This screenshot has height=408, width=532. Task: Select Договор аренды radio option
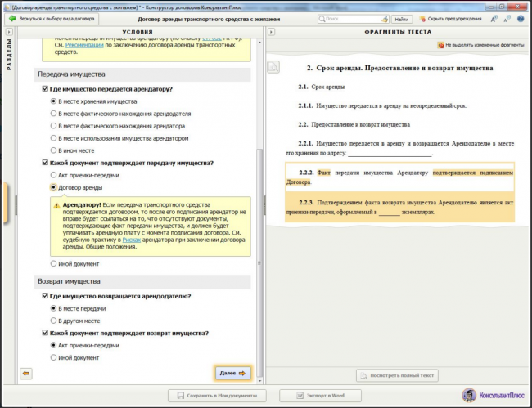tap(53, 187)
